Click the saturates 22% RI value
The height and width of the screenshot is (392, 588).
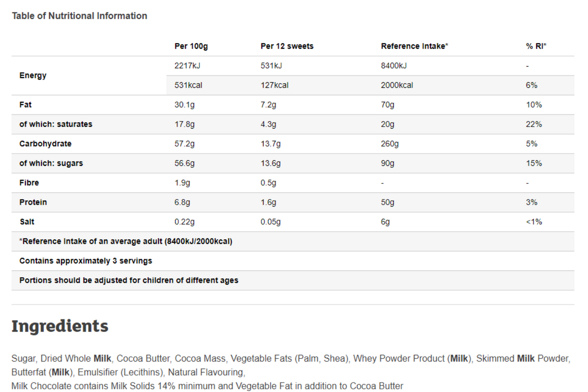pyautogui.click(x=534, y=124)
